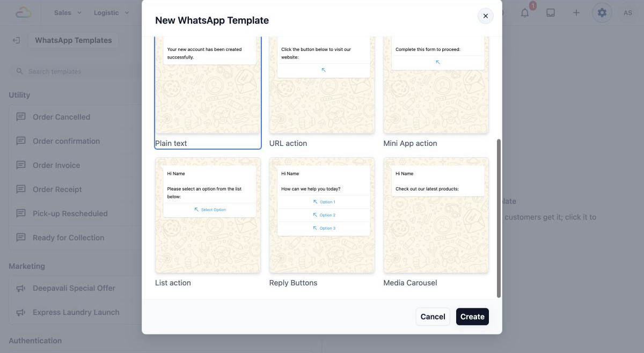644x353 pixels.
Task: Click the New WhatsApp Template title
Action: tap(212, 20)
